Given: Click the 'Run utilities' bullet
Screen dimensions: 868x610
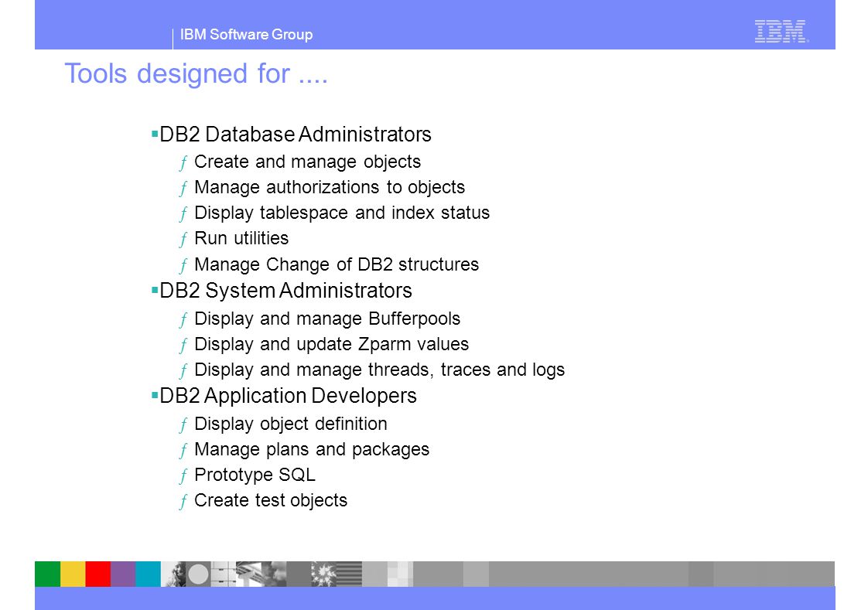Looking at the screenshot, I should point(241,238).
